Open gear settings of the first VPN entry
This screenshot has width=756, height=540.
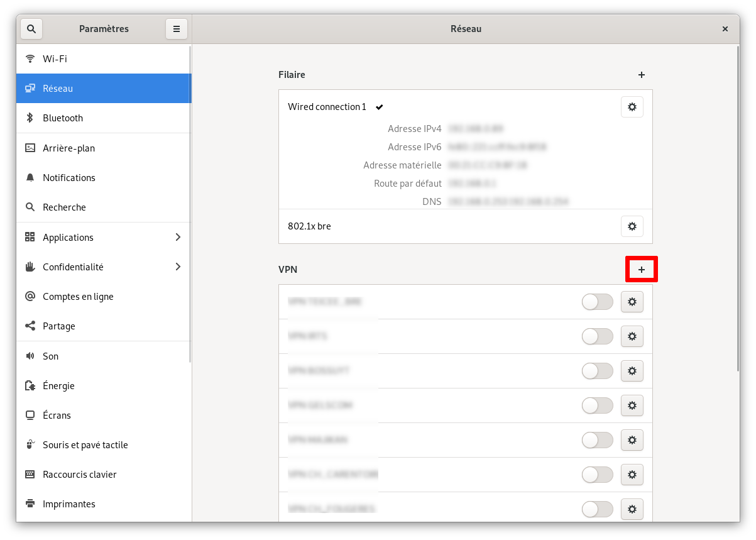632,302
